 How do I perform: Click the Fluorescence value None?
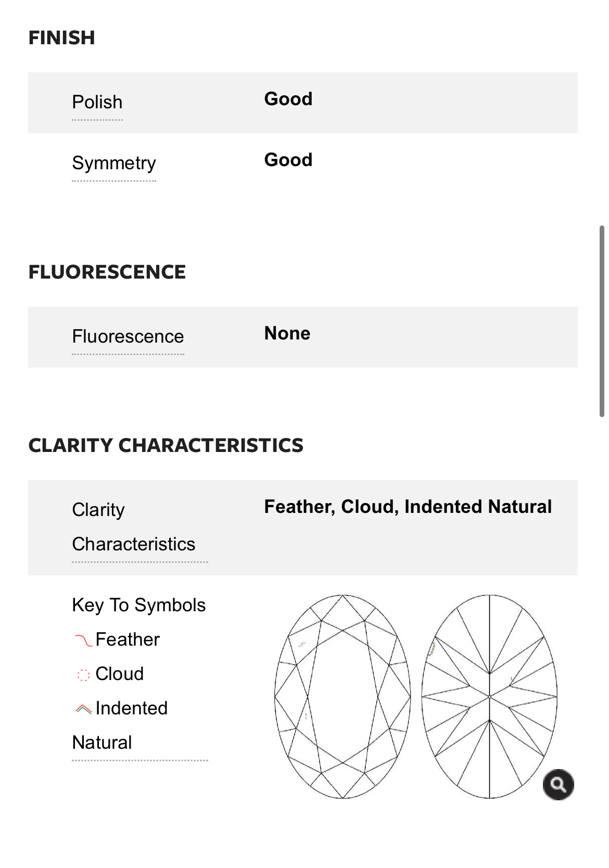point(287,333)
